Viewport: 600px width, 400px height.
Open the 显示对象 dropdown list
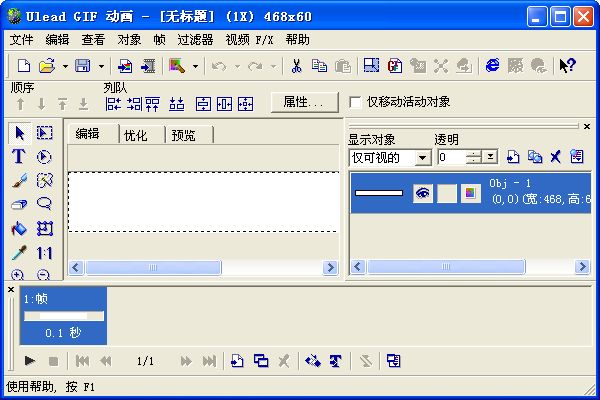click(x=422, y=158)
